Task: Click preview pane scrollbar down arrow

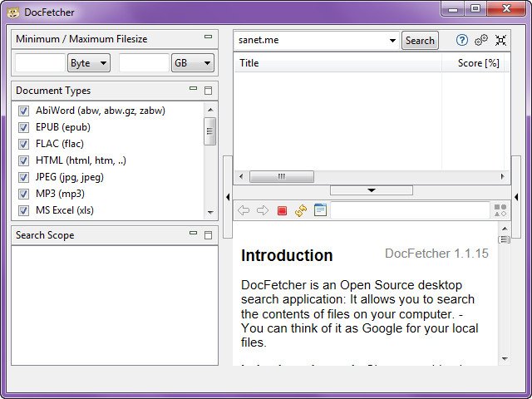Action: pyautogui.click(x=505, y=358)
